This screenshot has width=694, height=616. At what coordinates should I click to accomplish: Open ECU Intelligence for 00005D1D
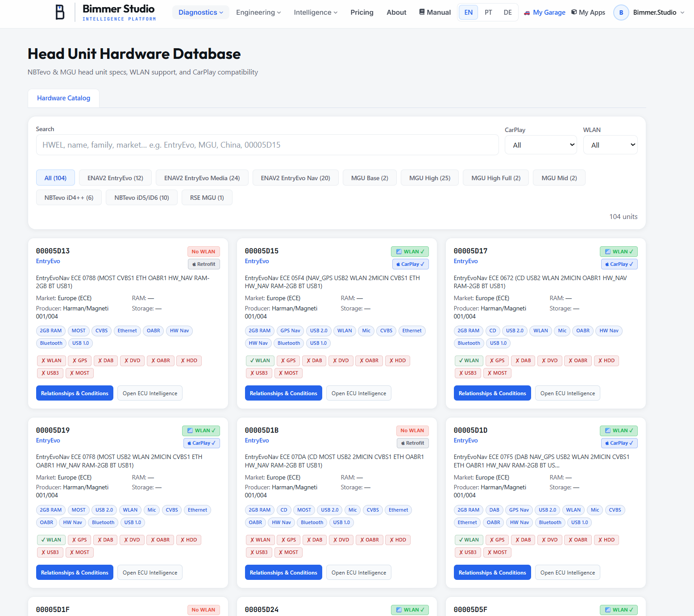568,572
